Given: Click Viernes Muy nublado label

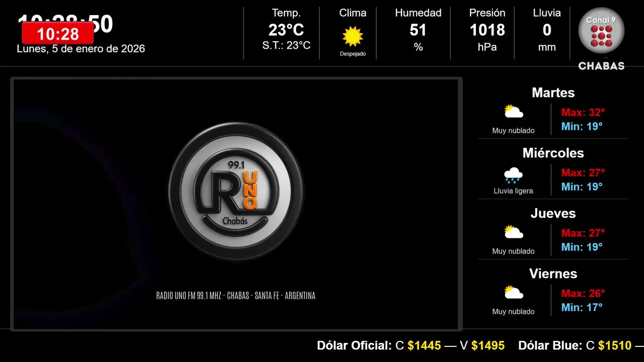Looking at the screenshot, I should [513, 312].
